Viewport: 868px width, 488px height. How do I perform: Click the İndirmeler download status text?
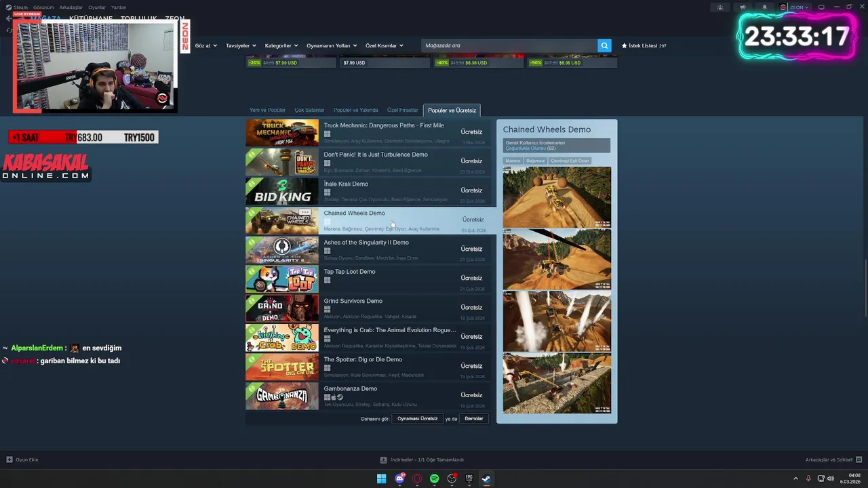click(427, 460)
